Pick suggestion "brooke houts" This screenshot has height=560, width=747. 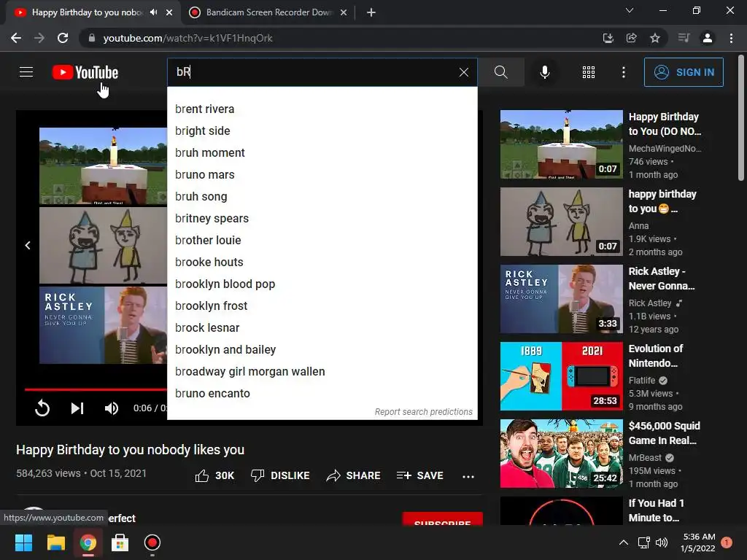click(x=322, y=262)
